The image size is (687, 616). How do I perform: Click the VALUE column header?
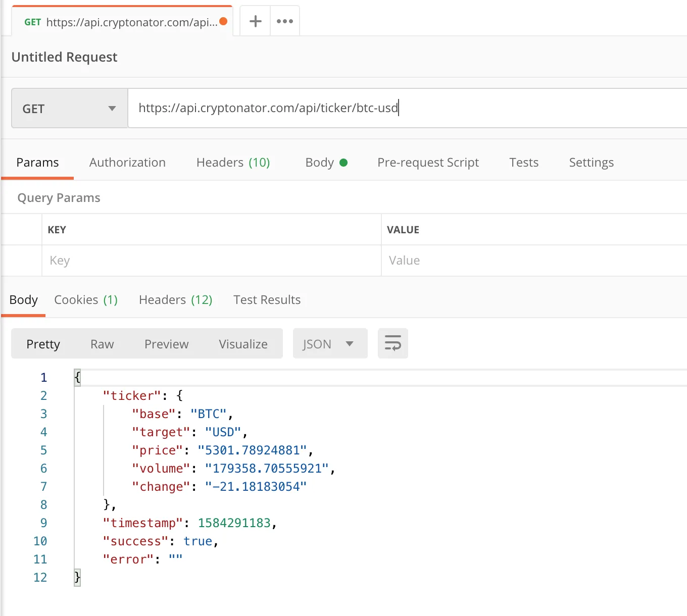[x=403, y=230]
